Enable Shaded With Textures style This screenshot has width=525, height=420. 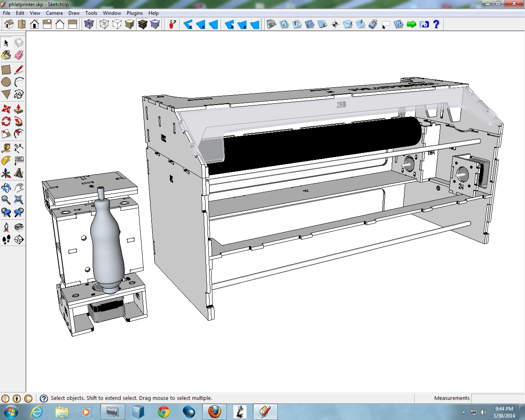pyautogui.click(x=142, y=24)
